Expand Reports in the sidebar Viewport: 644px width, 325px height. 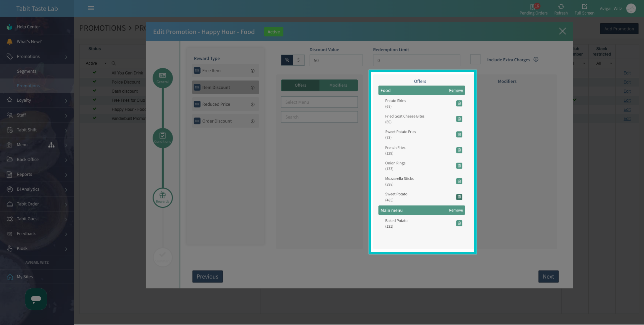(37, 174)
